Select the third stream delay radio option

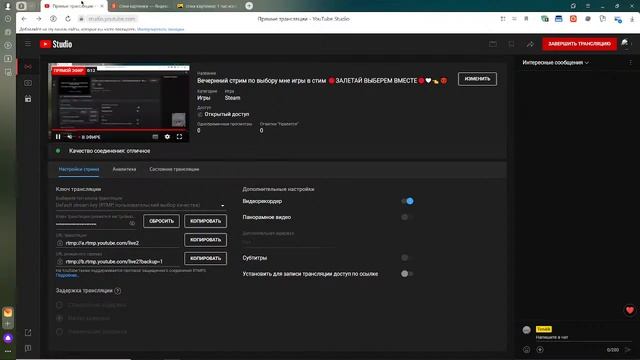(x=60, y=331)
